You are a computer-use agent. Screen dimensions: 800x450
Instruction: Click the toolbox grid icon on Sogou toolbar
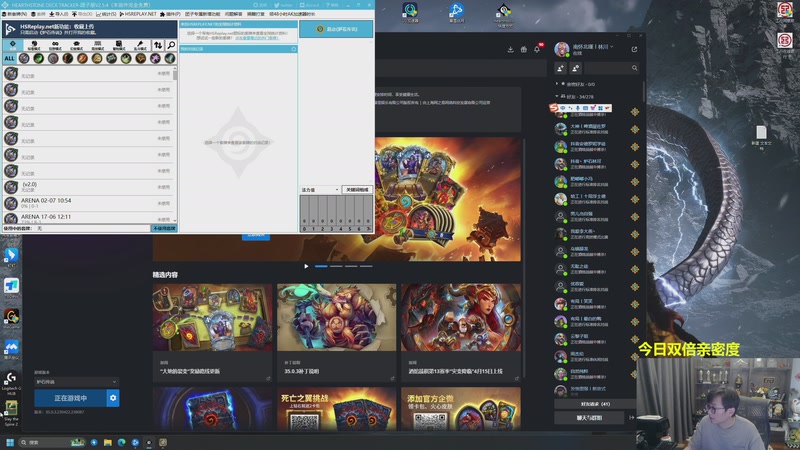point(601,108)
